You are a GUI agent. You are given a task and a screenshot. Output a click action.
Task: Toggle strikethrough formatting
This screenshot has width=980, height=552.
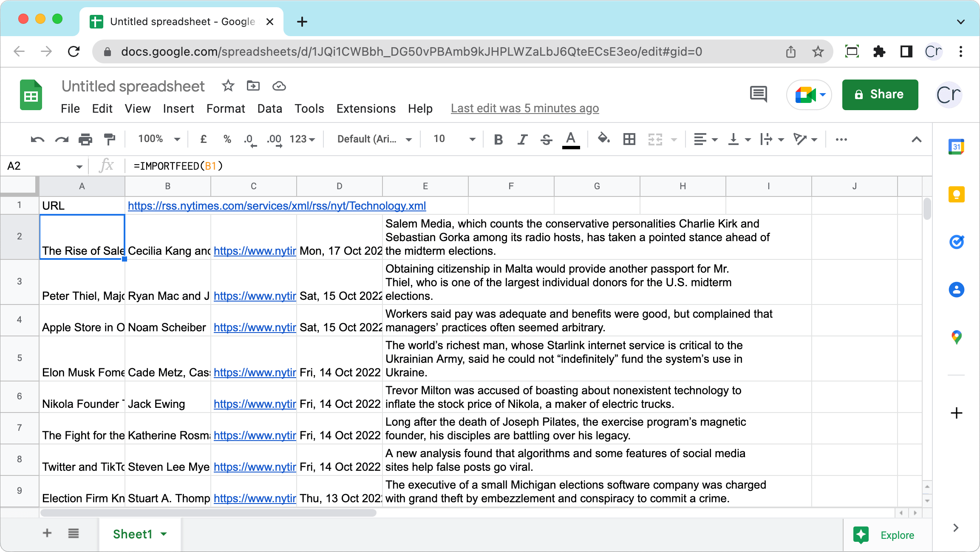click(547, 139)
